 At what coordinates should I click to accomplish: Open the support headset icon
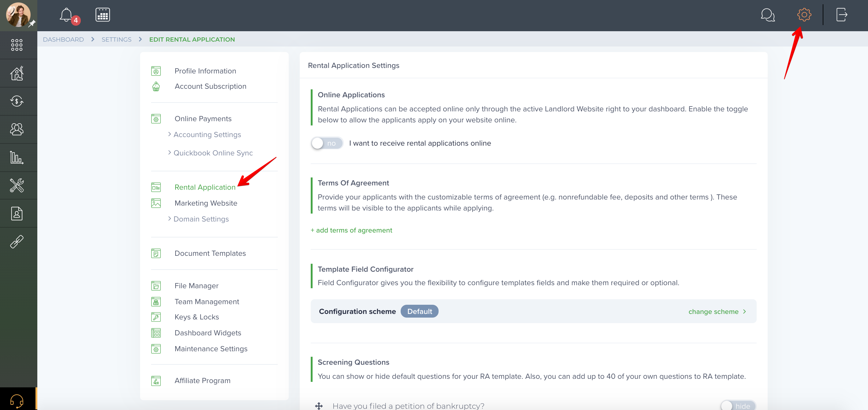pos(17,401)
